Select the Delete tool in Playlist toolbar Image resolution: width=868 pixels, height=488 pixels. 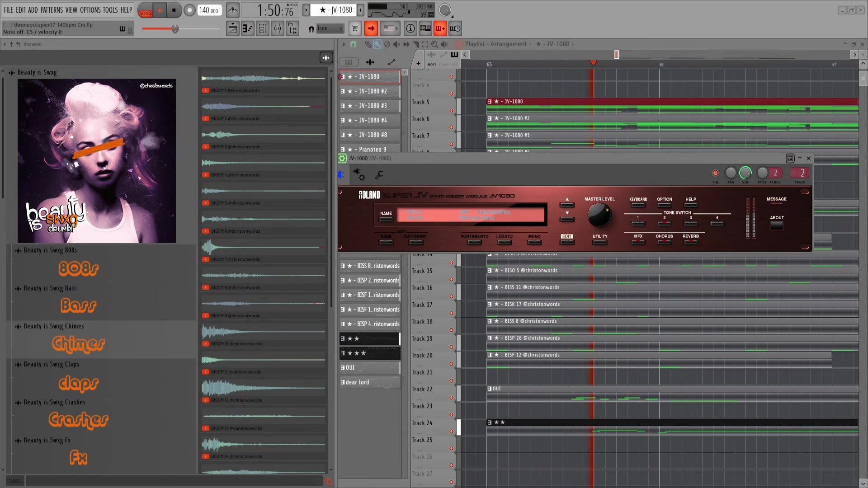[387, 44]
